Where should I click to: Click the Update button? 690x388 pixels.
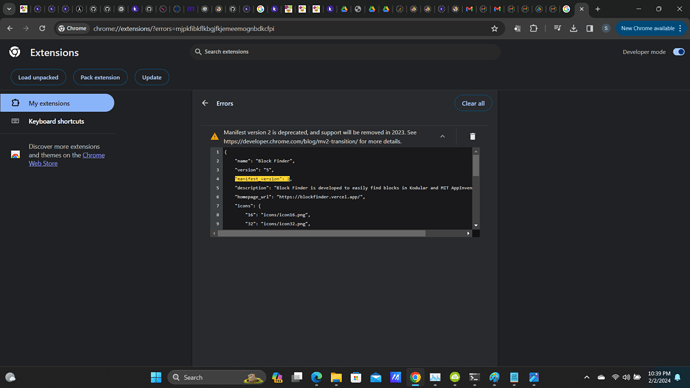[x=152, y=77]
